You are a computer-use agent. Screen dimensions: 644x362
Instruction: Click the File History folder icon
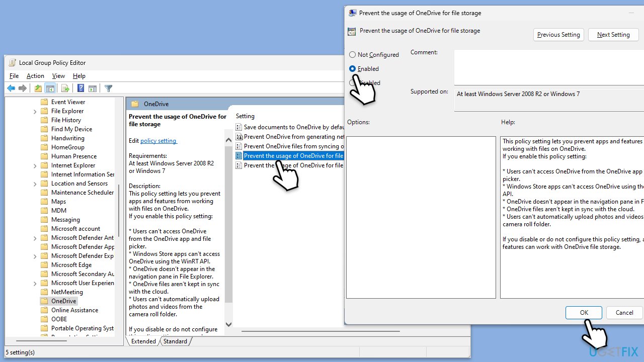click(x=44, y=120)
